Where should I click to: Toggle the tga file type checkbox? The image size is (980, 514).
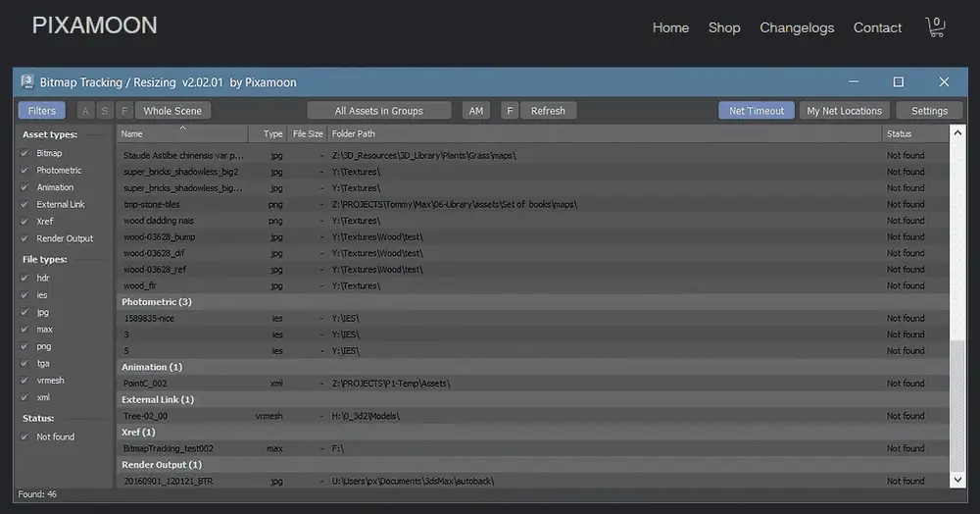(24, 363)
